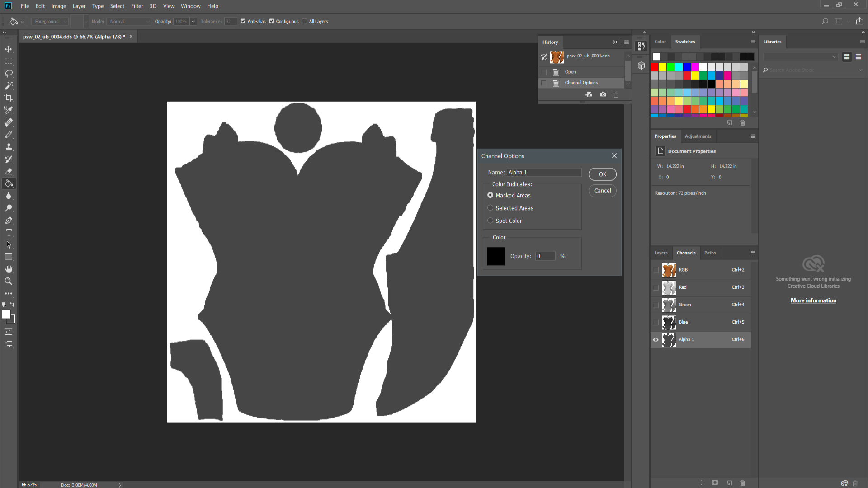Open the Mode dropdown in options bar
This screenshot has height=488, width=868.
pyautogui.click(x=129, y=21)
